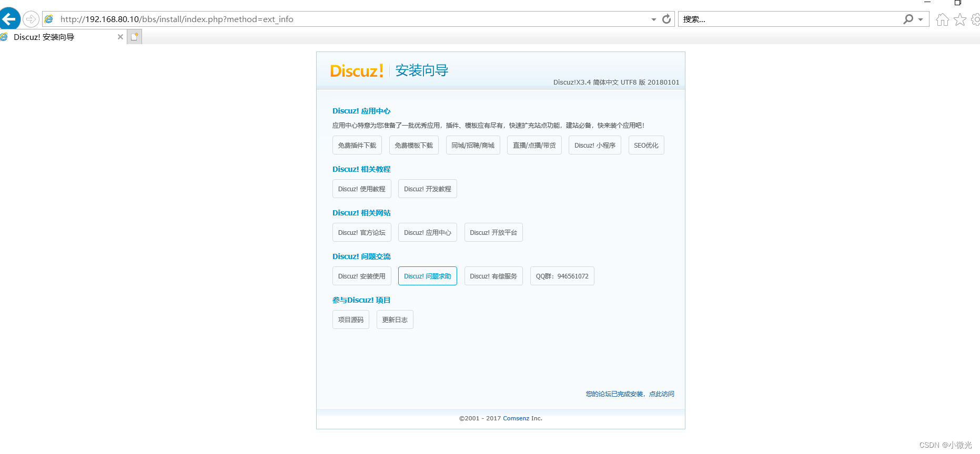Click the 您的论坛已完成安装，点此访问 link
This screenshot has width=980, height=454.
click(x=630, y=394)
